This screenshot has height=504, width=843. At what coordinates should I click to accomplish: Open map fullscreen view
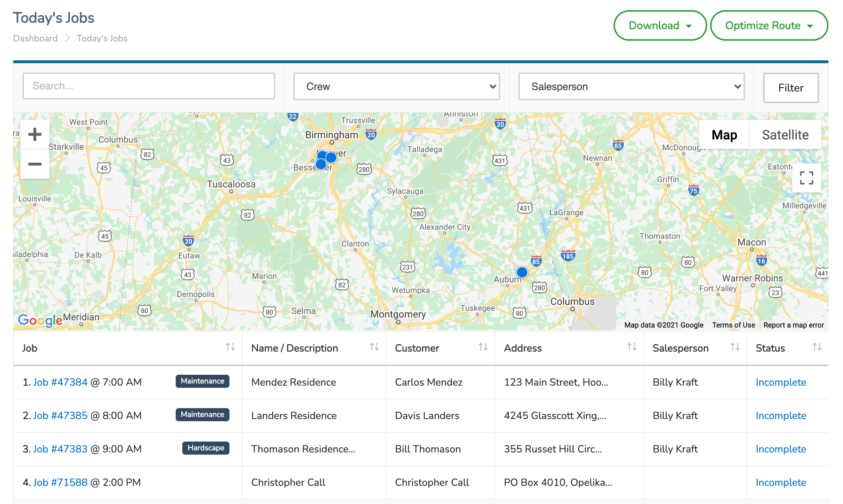pos(806,178)
